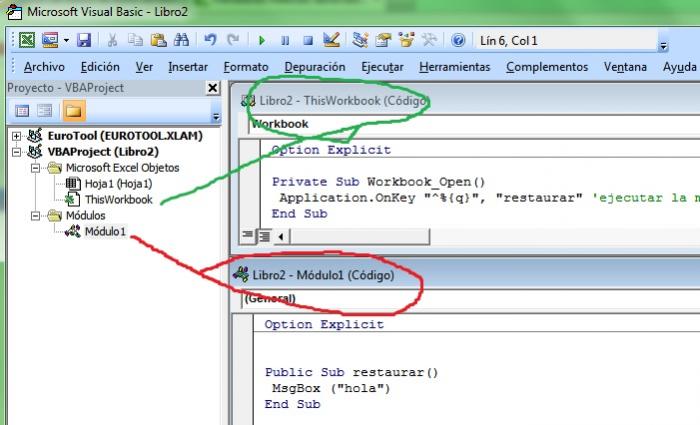Open the Ver menu

point(144,67)
